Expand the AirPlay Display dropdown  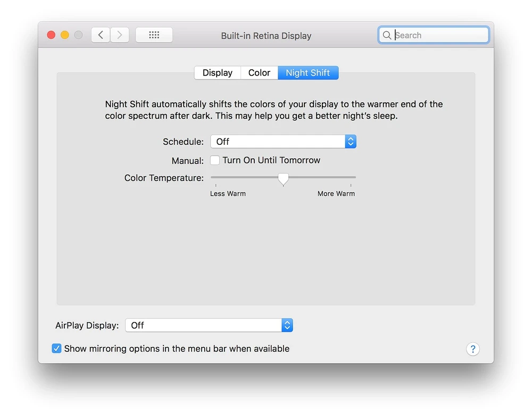203,325
